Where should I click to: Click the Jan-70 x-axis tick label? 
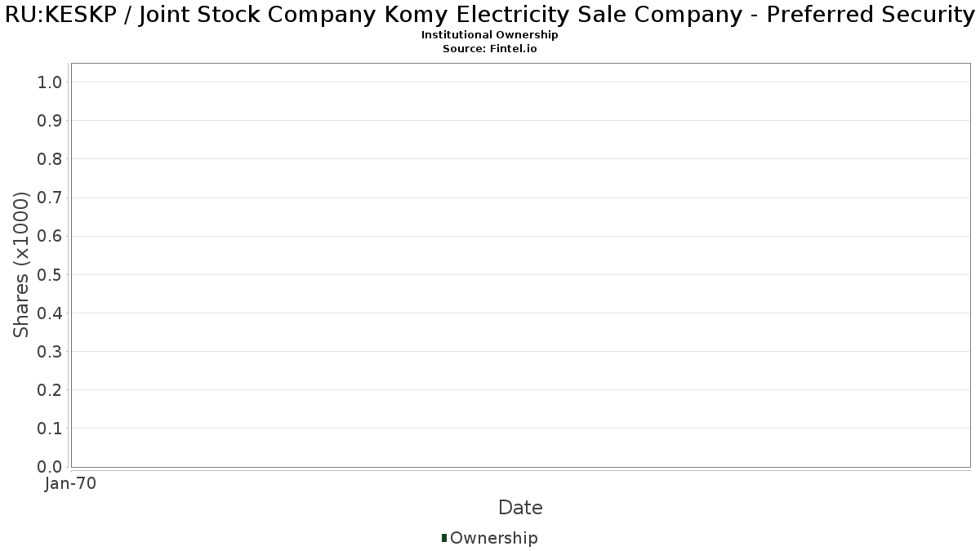tap(71, 483)
